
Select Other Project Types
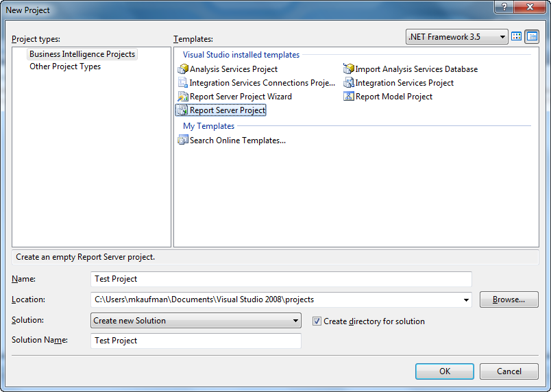(x=65, y=66)
